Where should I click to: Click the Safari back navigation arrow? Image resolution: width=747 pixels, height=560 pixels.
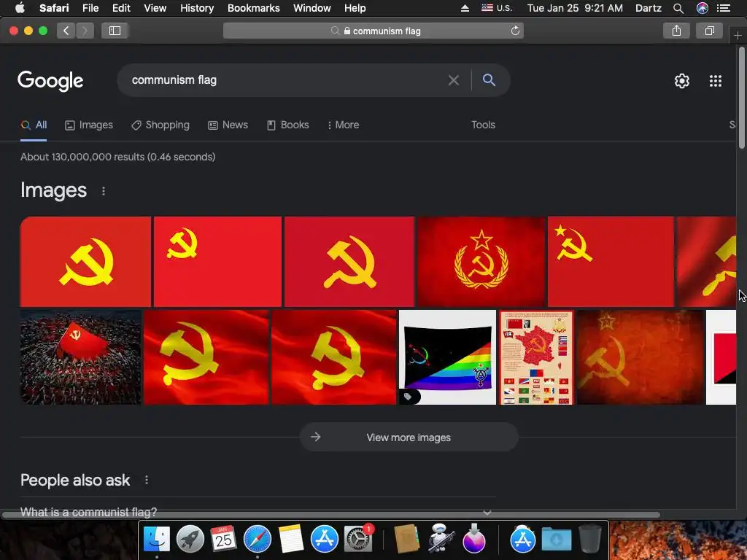pos(66,31)
